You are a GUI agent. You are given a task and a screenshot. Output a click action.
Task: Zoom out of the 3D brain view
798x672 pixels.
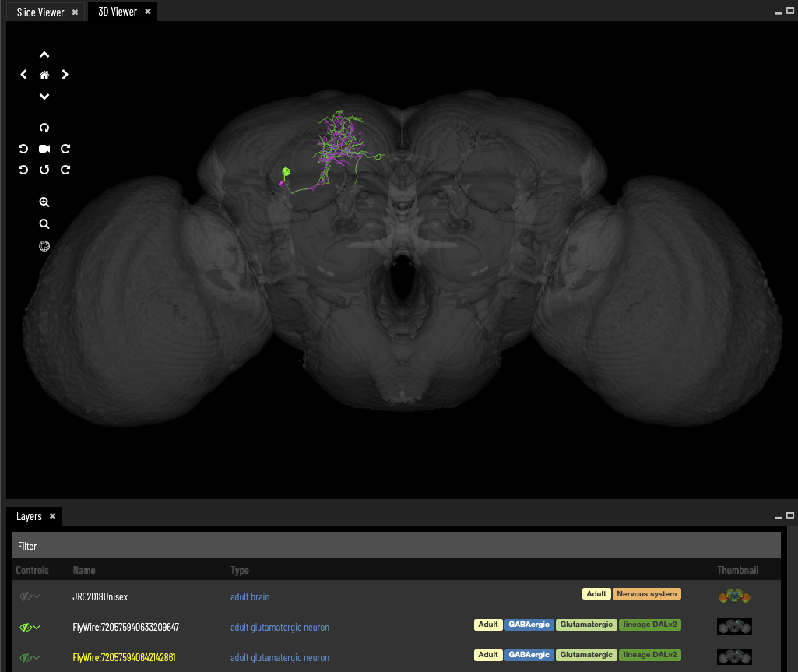(44, 224)
